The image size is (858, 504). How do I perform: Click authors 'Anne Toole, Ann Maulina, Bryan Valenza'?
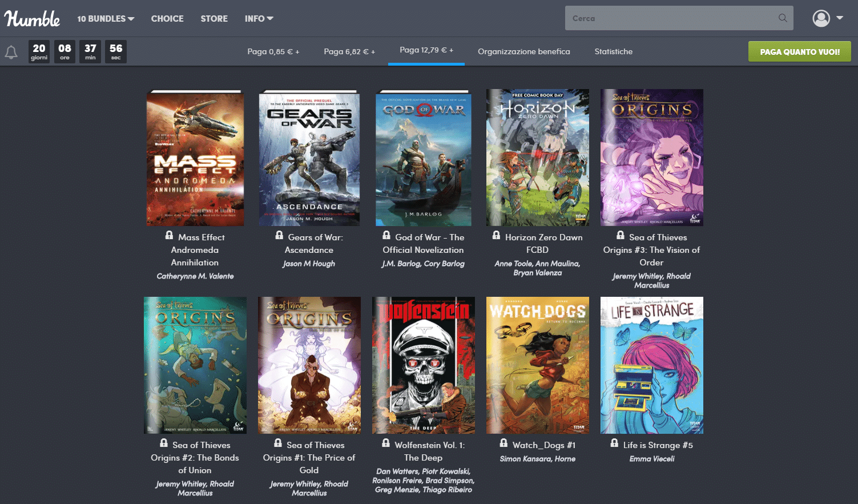tap(538, 268)
